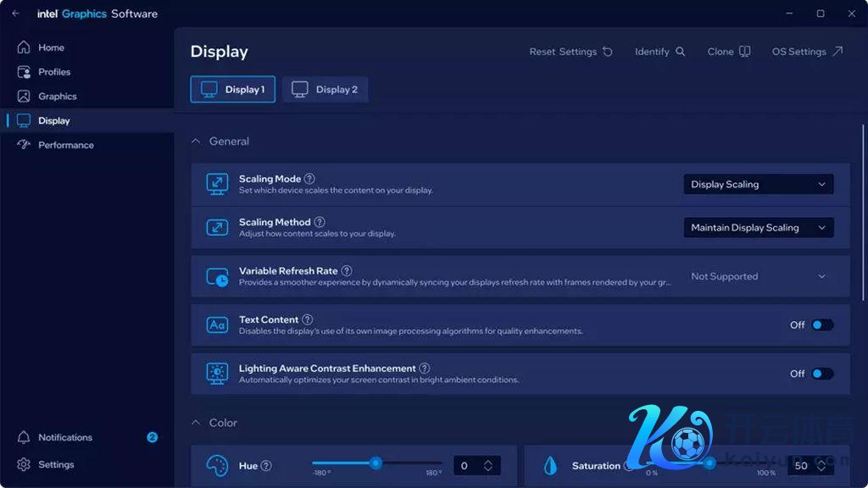Open Notifications in the sidebar
The width and height of the screenshot is (868, 488).
tap(64, 437)
